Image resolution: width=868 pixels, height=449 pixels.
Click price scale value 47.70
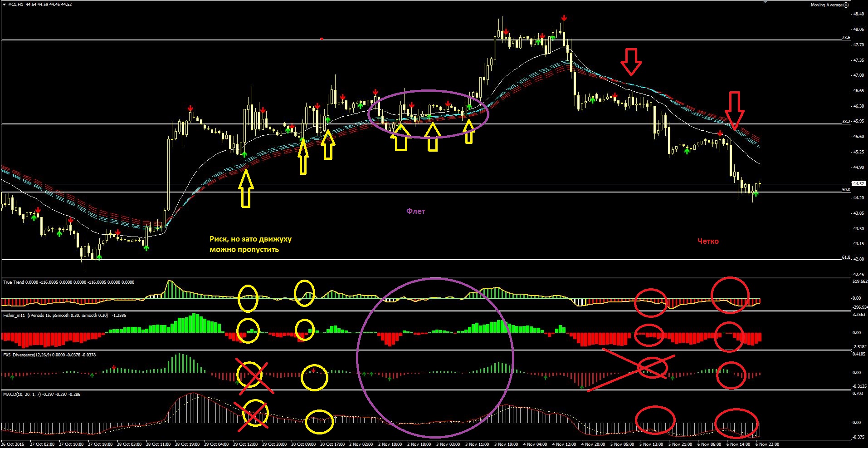click(x=858, y=45)
